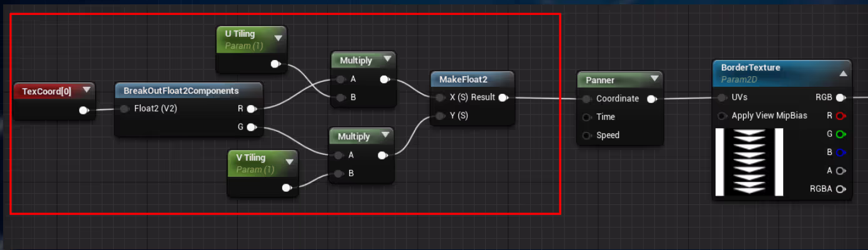The height and width of the screenshot is (250, 868).
Task: Select the BreakOutFloat2Components node title
Action: [181, 91]
